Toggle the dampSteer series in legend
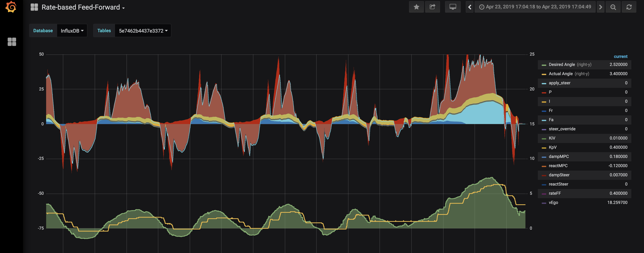Image resolution: width=644 pixels, height=253 pixels. (x=559, y=175)
